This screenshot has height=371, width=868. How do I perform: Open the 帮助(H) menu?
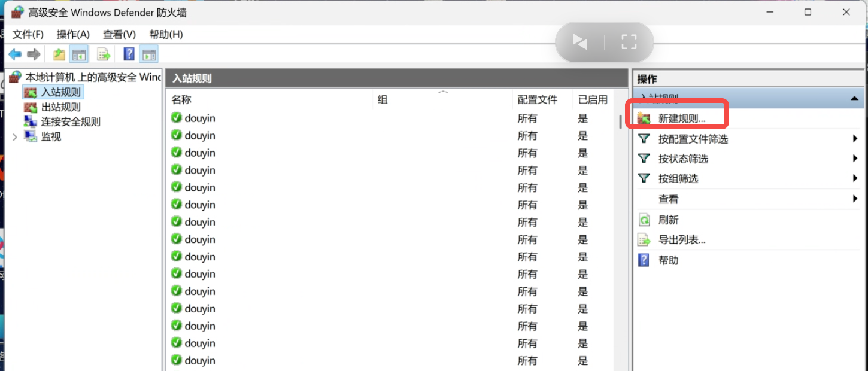point(166,34)
